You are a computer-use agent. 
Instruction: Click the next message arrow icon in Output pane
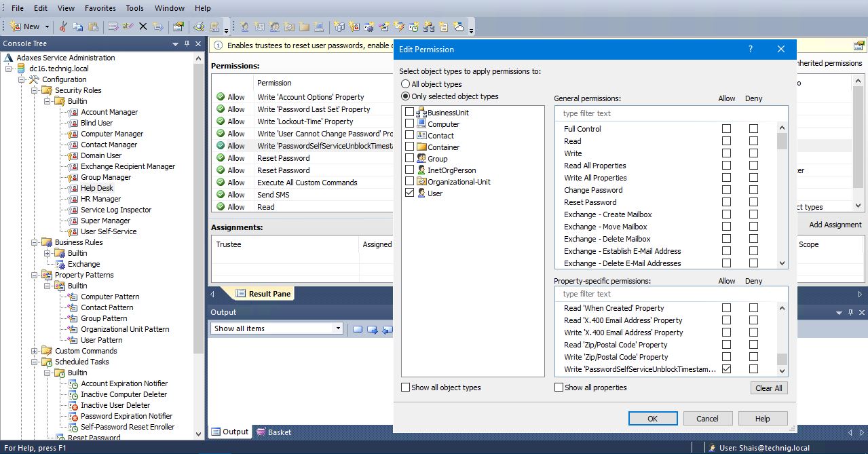click(373, 329)
